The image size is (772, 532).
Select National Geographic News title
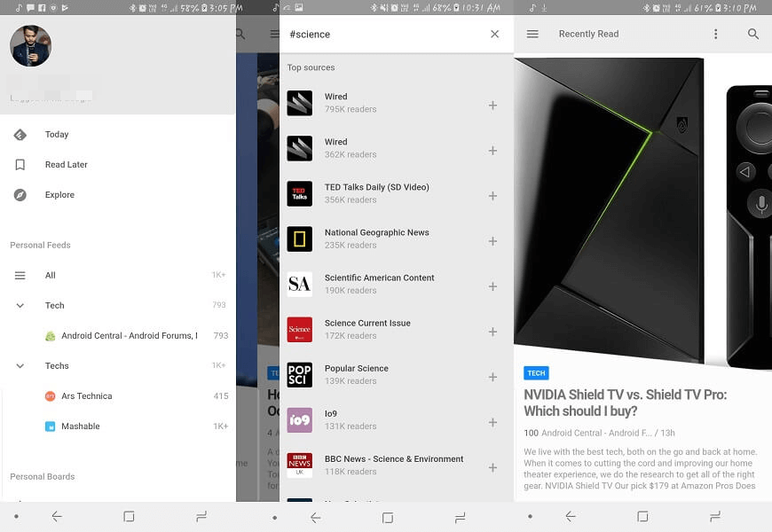coord(376,232)
